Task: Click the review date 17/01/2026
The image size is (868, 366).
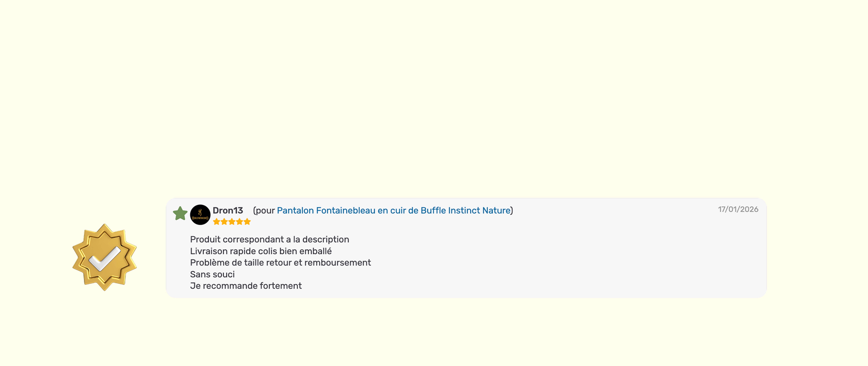Action: [738, 209]
